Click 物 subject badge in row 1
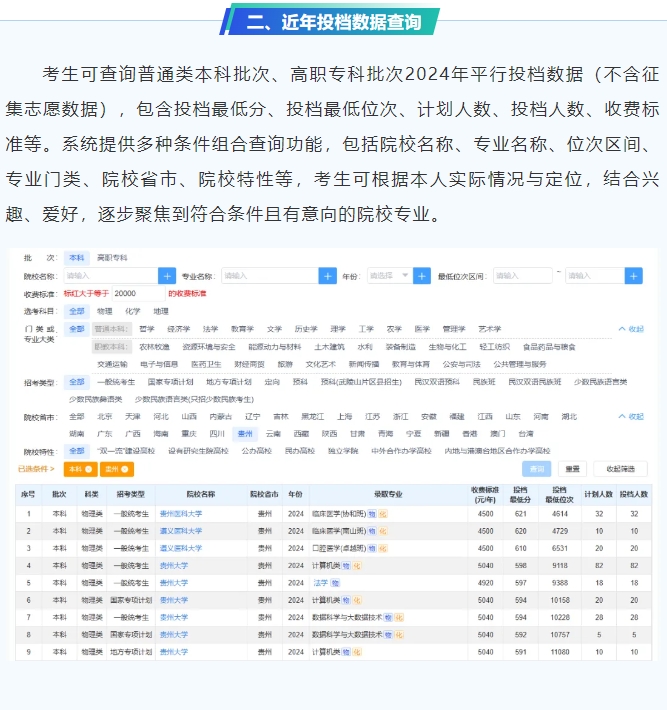The image size is (667, 710). (x=372, y=514)
